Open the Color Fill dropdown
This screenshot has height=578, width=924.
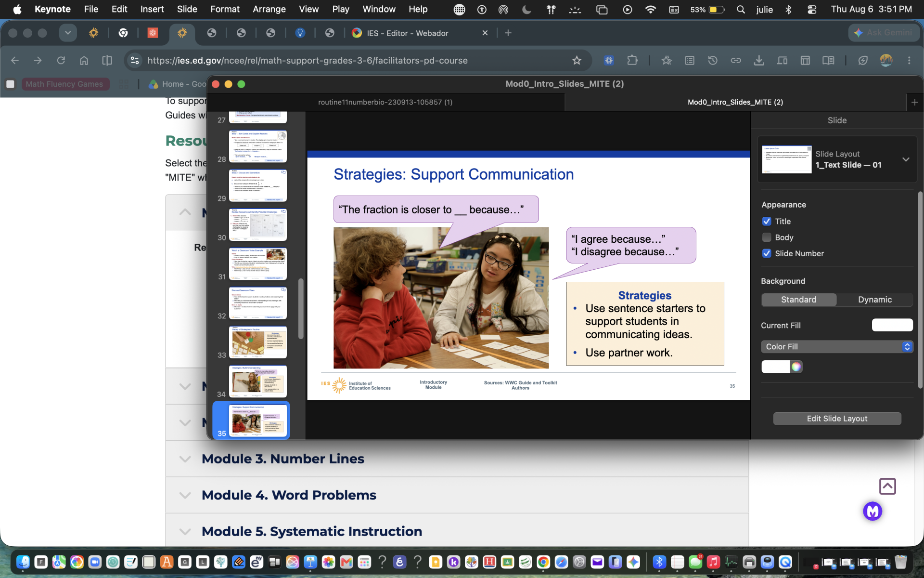pyautogui.click(x=837, y=347)
